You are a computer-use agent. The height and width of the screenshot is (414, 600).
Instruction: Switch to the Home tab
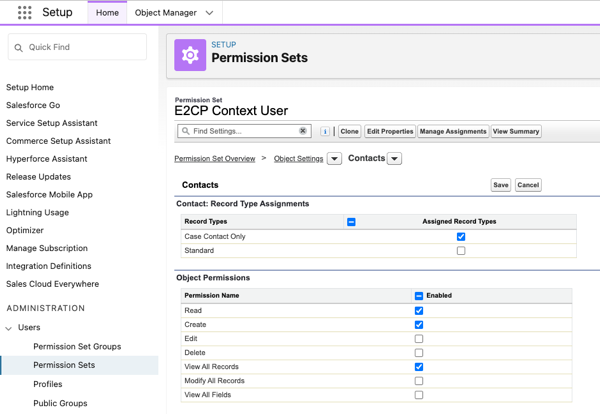tap(107, 13)
